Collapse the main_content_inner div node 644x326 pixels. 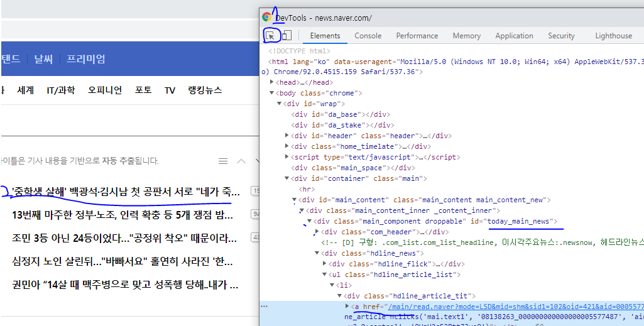[302, 210]
